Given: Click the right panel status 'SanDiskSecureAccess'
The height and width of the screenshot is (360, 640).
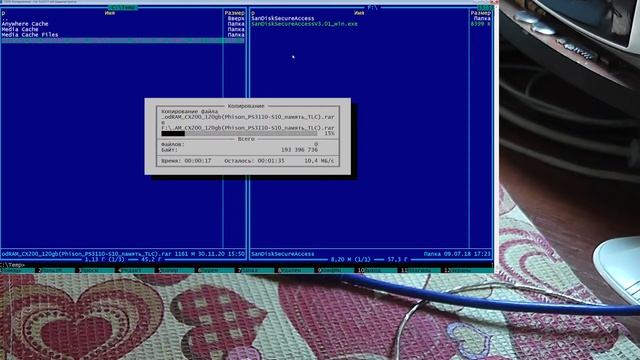Looking at the screenshot, I should pyautogui.click(x=283, y=254).
